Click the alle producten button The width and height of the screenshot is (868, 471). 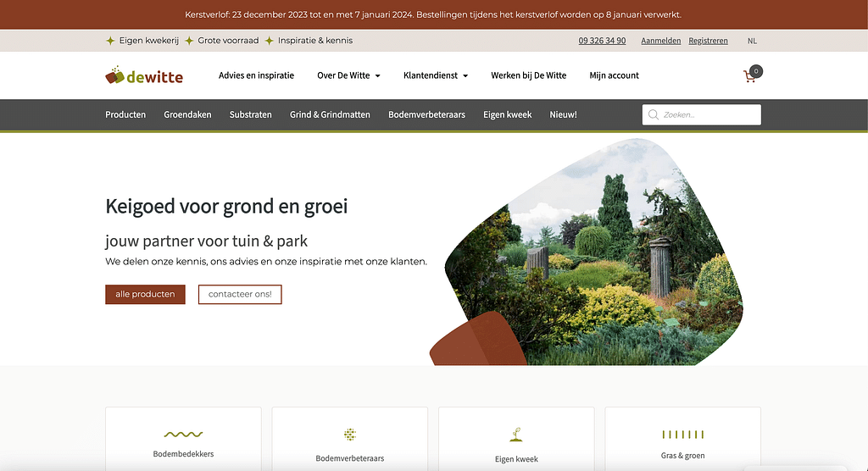(x=145, y=294)
